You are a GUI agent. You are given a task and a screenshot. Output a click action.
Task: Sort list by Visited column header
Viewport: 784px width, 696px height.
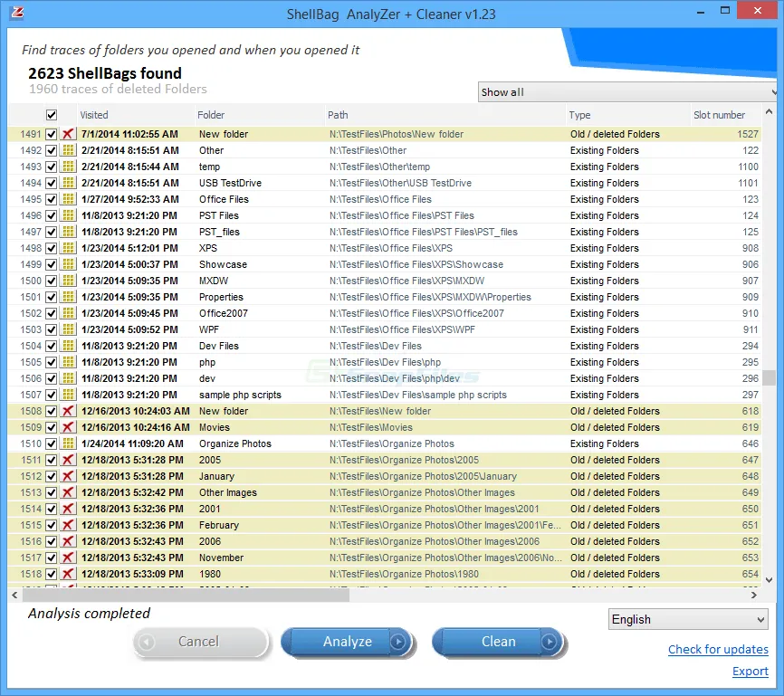[x=136, y=115]
